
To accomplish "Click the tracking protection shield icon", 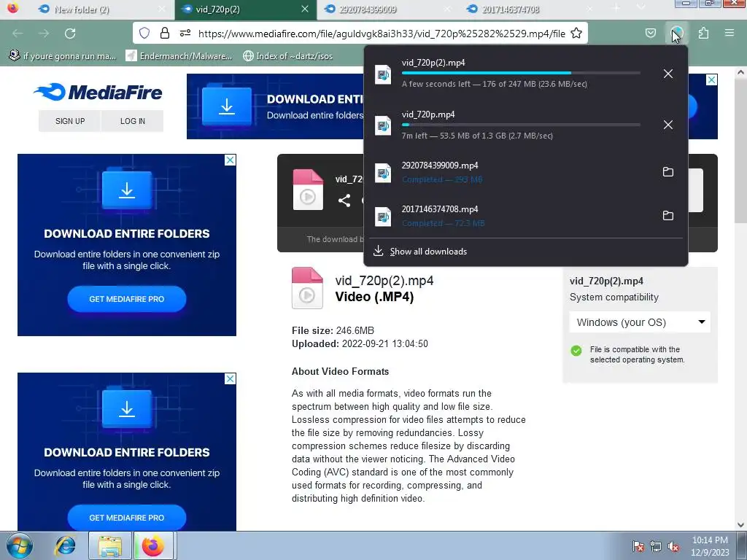I will 144,34.
